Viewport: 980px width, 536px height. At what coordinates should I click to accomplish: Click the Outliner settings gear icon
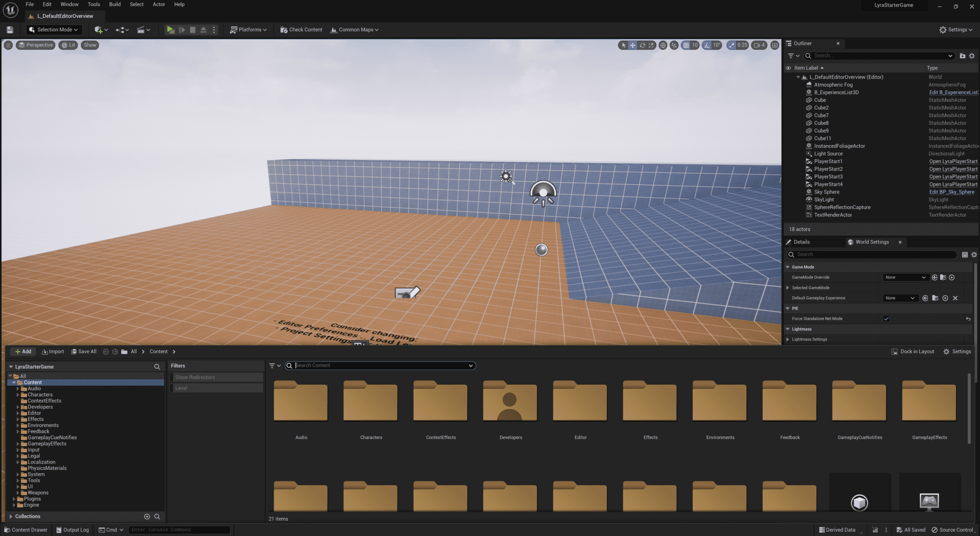point(972,56)
